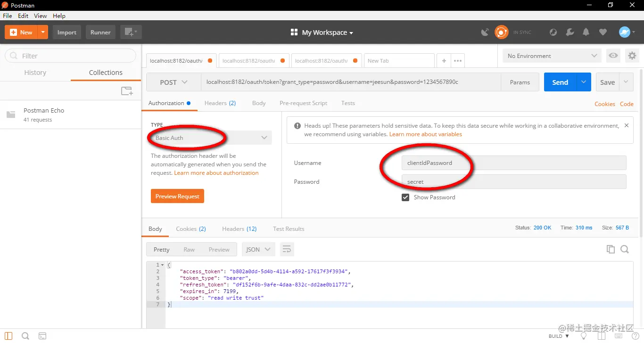The width and height of the screenshot is (644, 343).
Task: Open the Test Results tab
Action: pos(289,229)
